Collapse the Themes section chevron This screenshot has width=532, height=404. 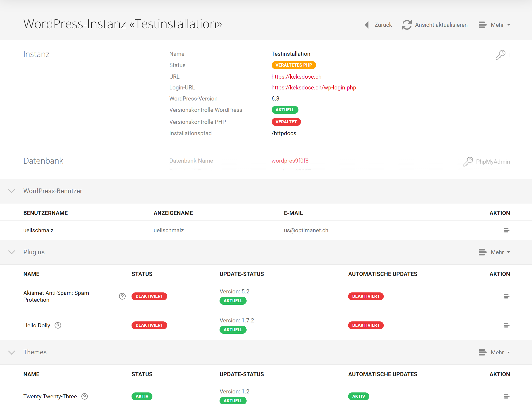point(12,352)
